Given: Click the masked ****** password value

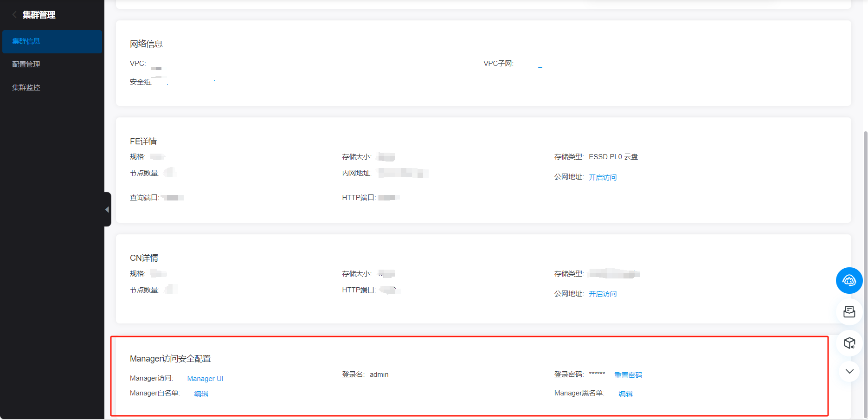Looking at the screenshot, I should (597, 375).
